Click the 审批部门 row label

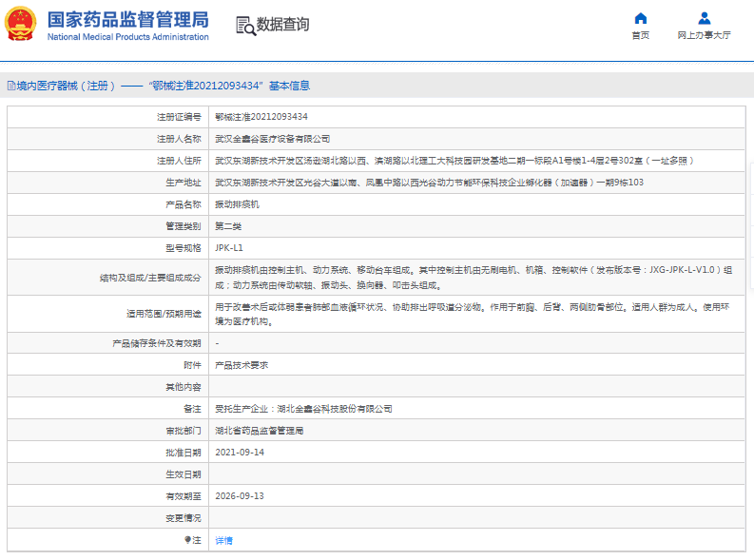tap(184, 431)
